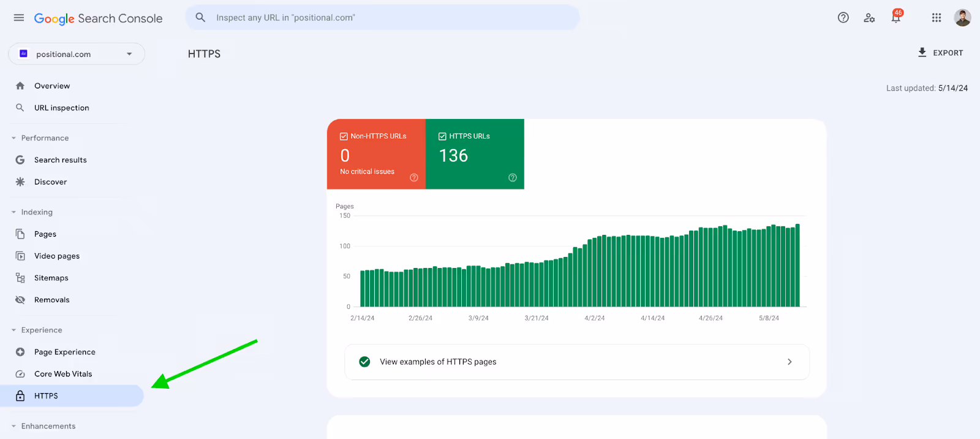Click the Pages documents icon

pyautogui.click(x=20, y=234)
